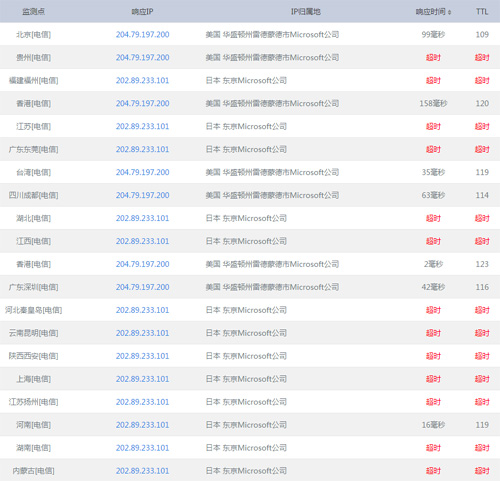Open the IP link in the 香港 row with 158毫秒
The width and height of the screenshot is (500, 481).
click(x=143, y=103)
